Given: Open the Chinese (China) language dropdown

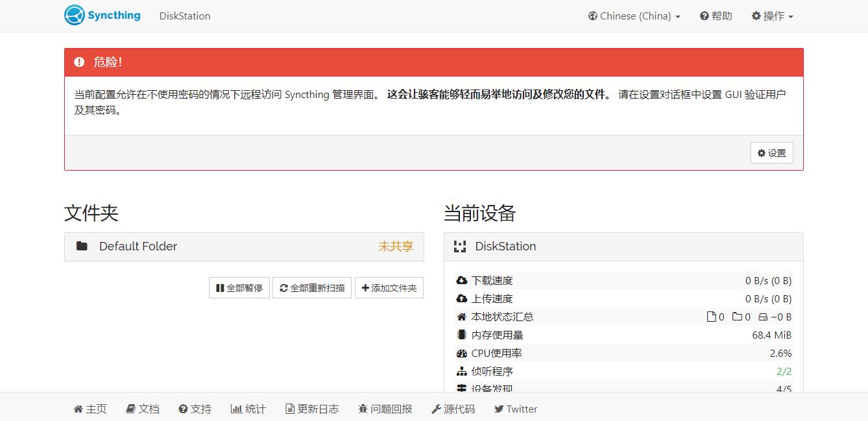Looking at the screenshot, I should (634, 16).
